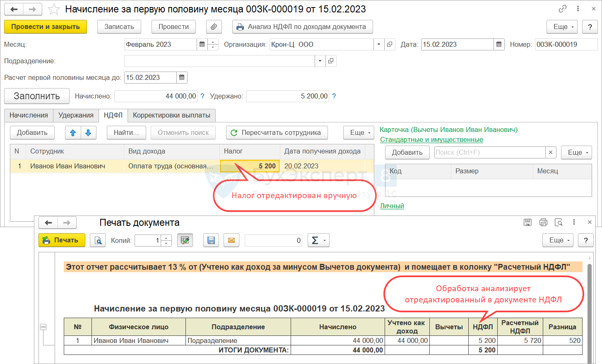602x364 pixels.
Task: Click yellow Печать button
Action: point(62,240)
